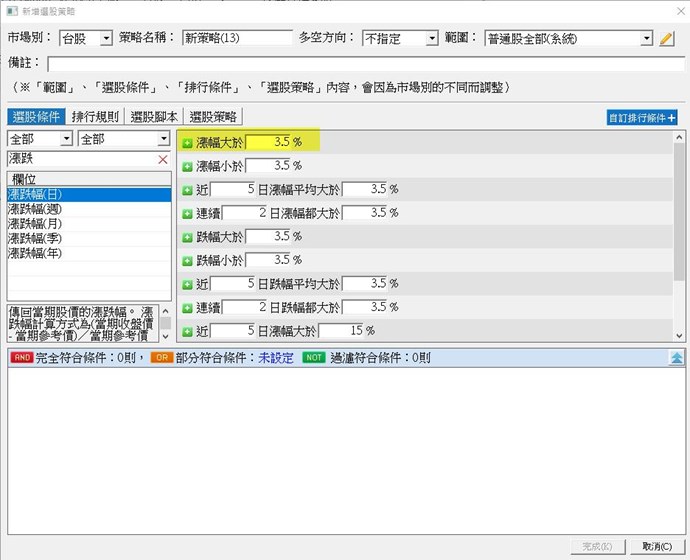690x560 pixels.
Task: Open the 範圍 dropdown for 普通股全部(系統)
Action: click(x=646, y=39)
